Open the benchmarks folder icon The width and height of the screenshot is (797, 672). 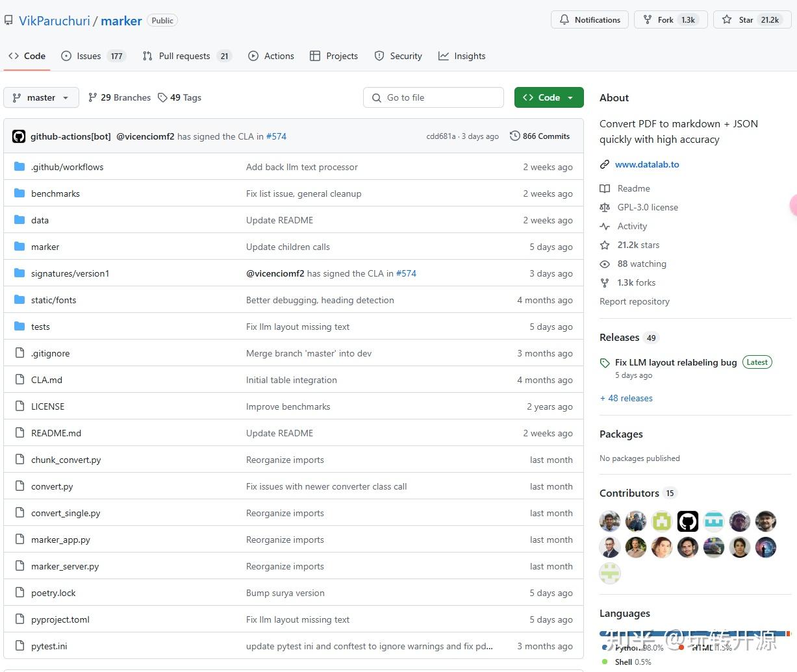tap(19, 193)
